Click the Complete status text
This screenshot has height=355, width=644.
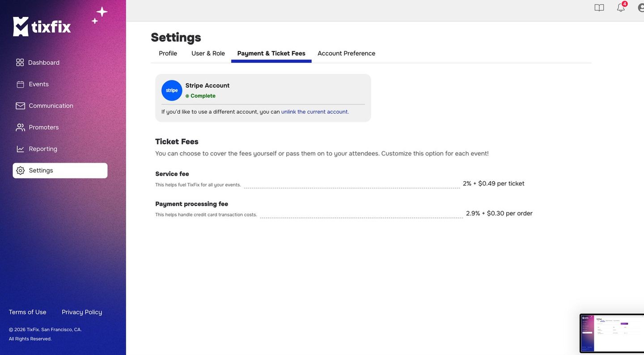tap(203, 96)
